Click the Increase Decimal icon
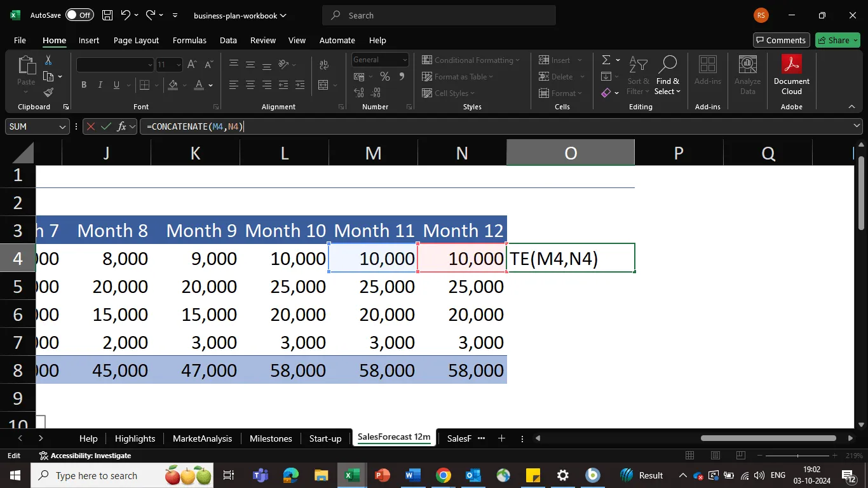Screen dimensions: 868x488 [x=359, y=93]
